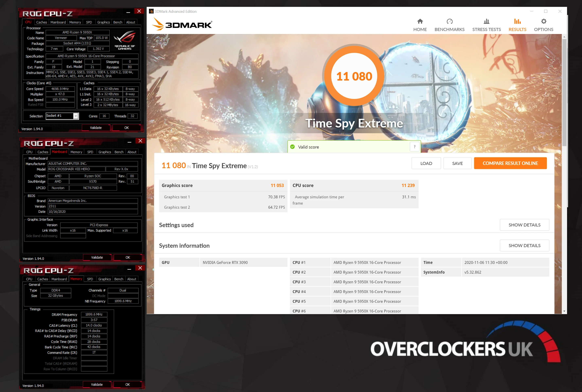Click the ROG CROSSHAIR VIII HERO model field

[76, 169]
